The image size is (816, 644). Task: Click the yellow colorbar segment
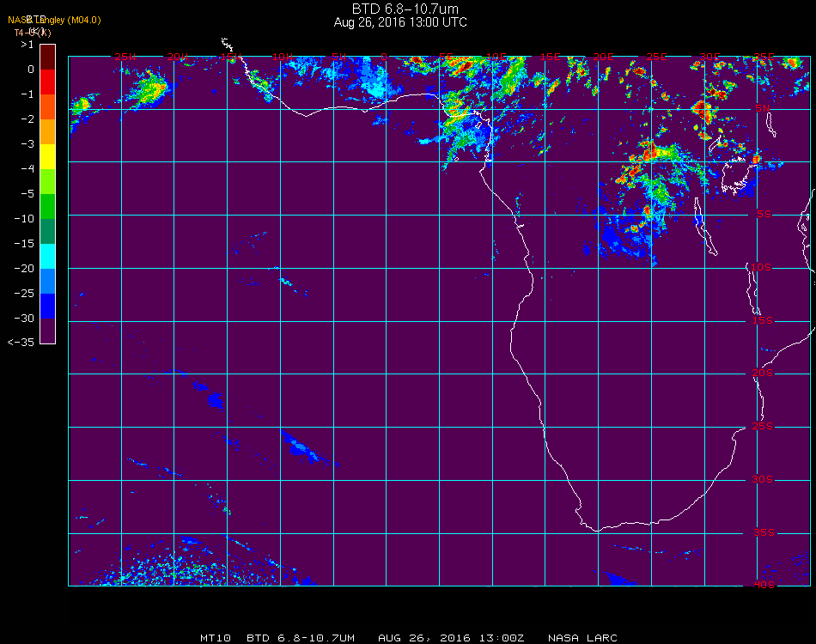(47, 156)
